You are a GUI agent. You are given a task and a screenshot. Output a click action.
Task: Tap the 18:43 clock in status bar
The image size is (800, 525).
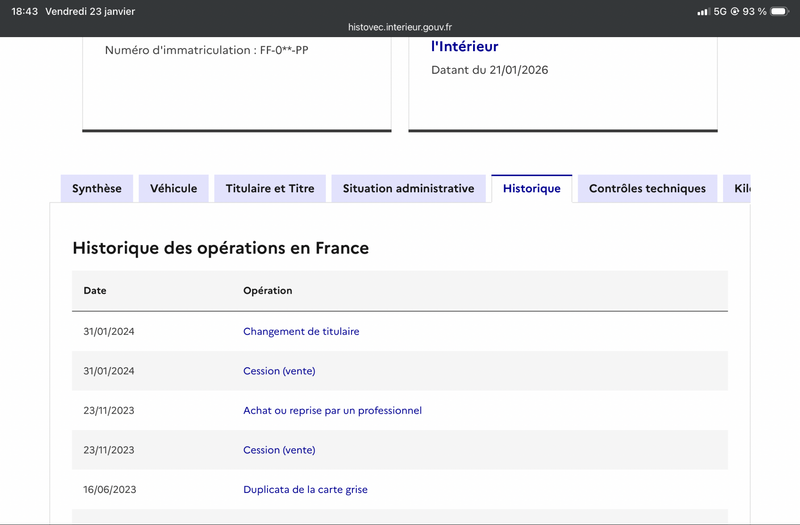pyautogui.click(x=25, y=11)
